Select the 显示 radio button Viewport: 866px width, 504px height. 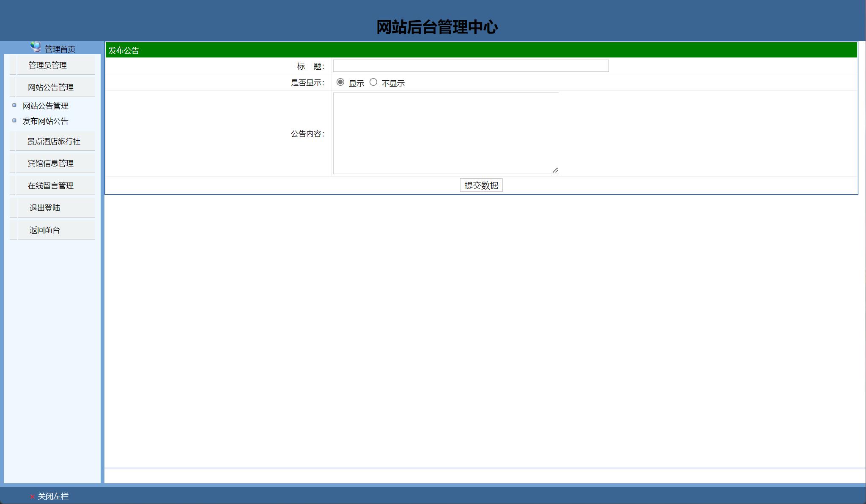[340, 82]
